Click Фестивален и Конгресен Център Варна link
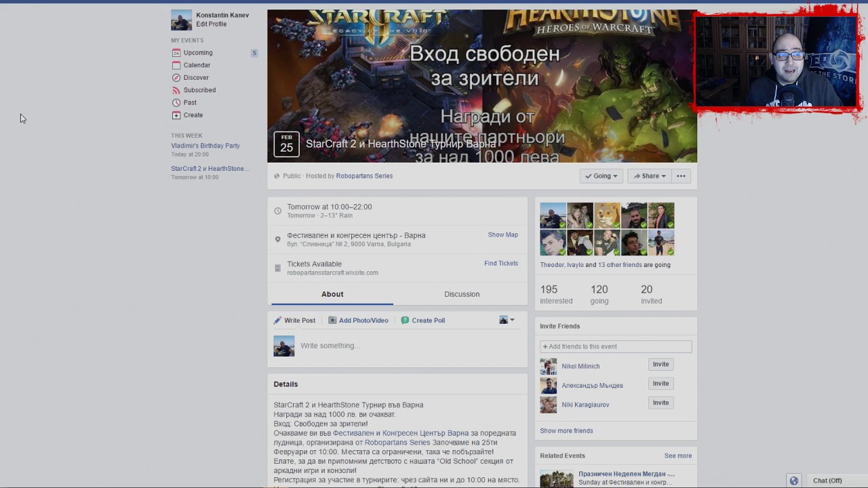 400,433
